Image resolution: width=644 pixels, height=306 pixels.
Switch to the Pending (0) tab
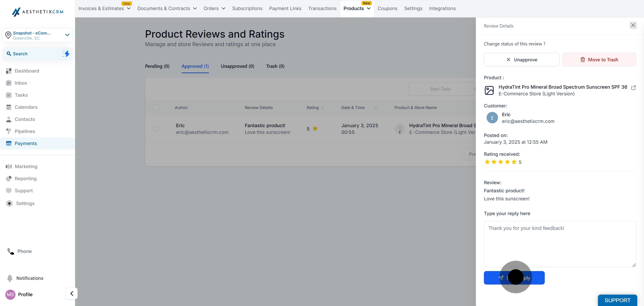point(157,66)
